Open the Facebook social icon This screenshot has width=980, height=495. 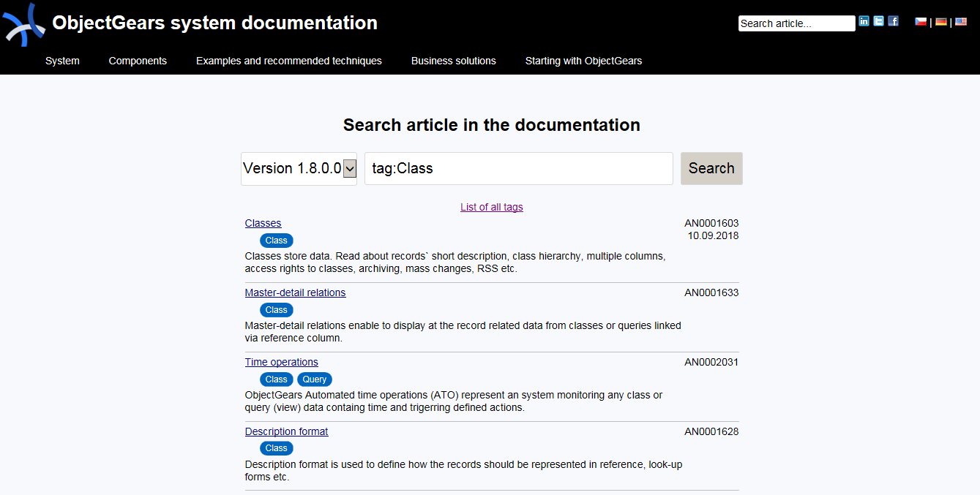coord(893,21)
